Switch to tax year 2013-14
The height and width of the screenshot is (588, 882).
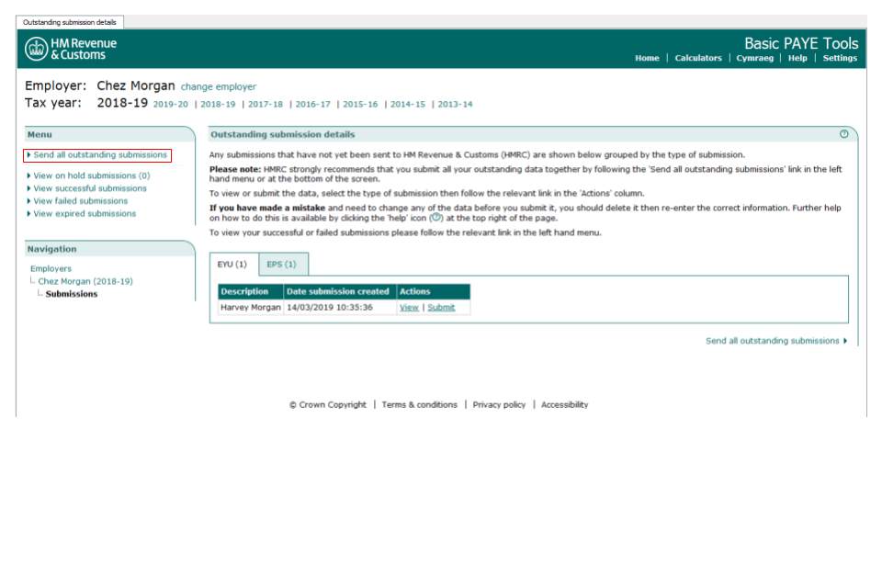click(455, 104)
